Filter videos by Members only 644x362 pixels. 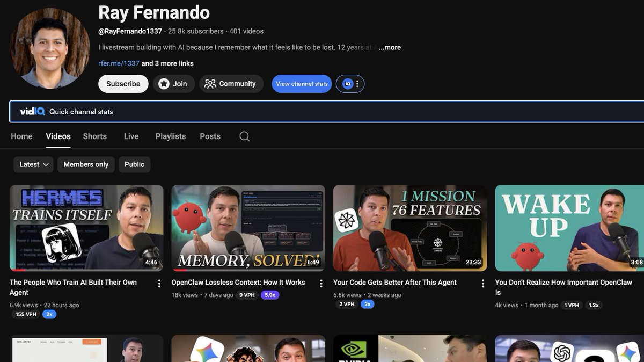pos(86,164)
